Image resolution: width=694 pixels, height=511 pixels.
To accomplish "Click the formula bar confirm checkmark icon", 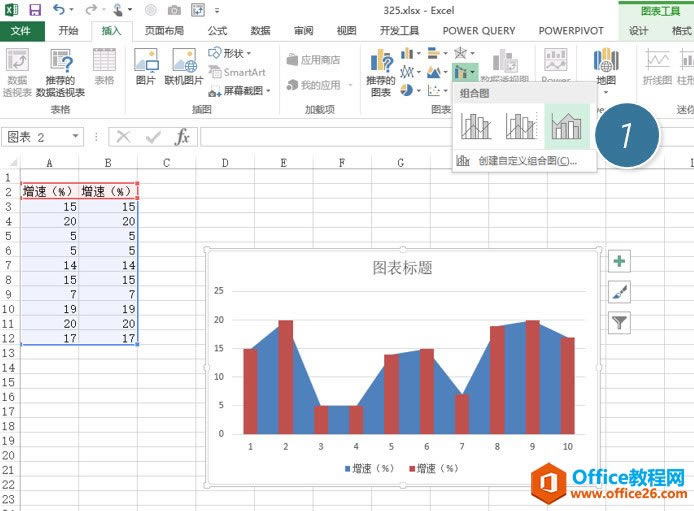I will pos(153,137).
